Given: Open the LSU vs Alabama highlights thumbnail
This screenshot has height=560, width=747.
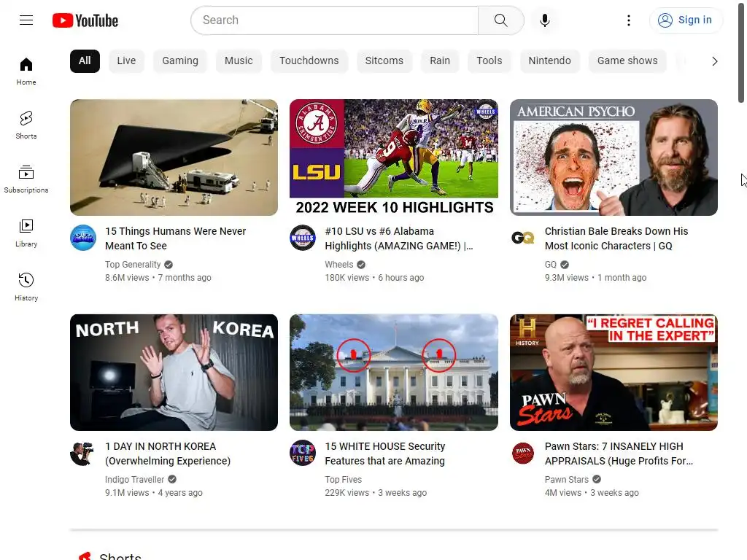Looking at the screenshot, I should tap(394, 157).
